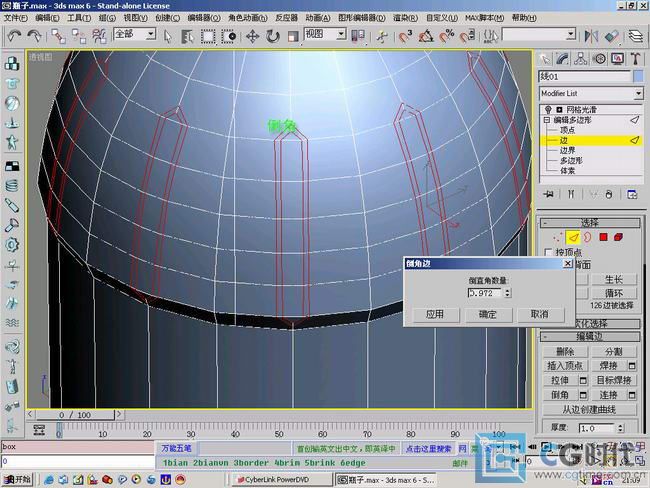Open the 视图 reference coordinate dropdown
Screen dimensions: 650x488
(341, 34)
